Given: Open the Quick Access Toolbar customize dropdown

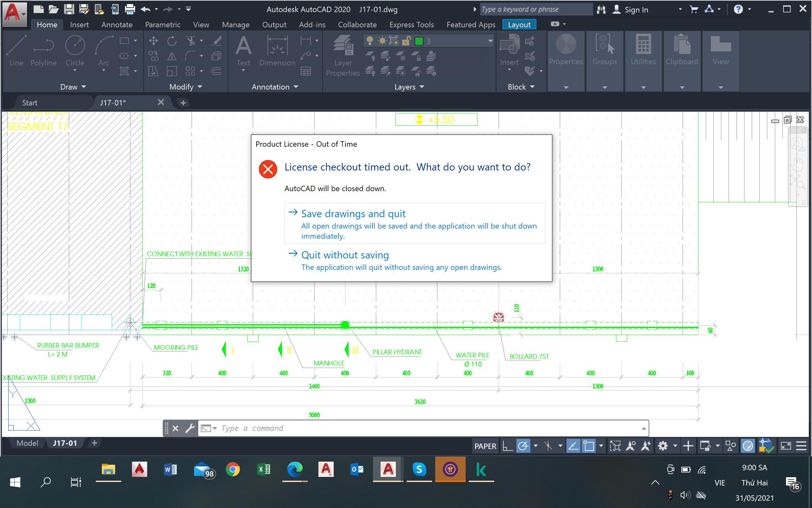Looking at the screenshot, I should (189, 9).
